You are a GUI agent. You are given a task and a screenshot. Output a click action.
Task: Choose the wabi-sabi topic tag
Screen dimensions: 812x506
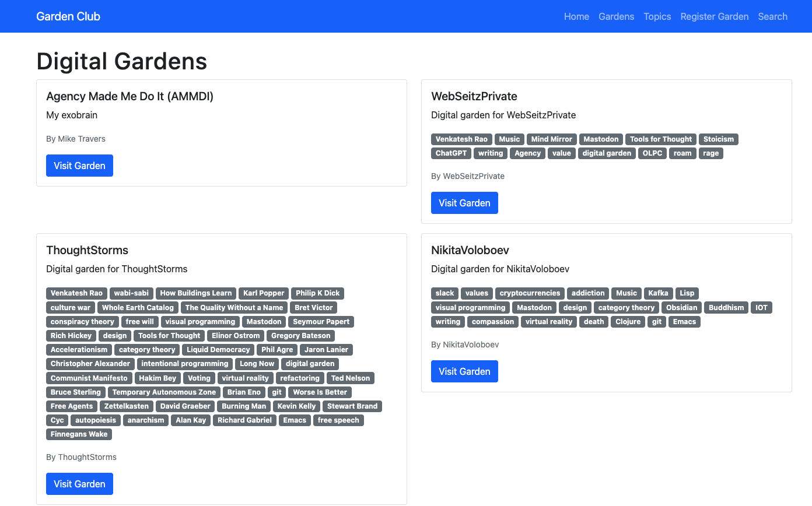coord(131,293)
